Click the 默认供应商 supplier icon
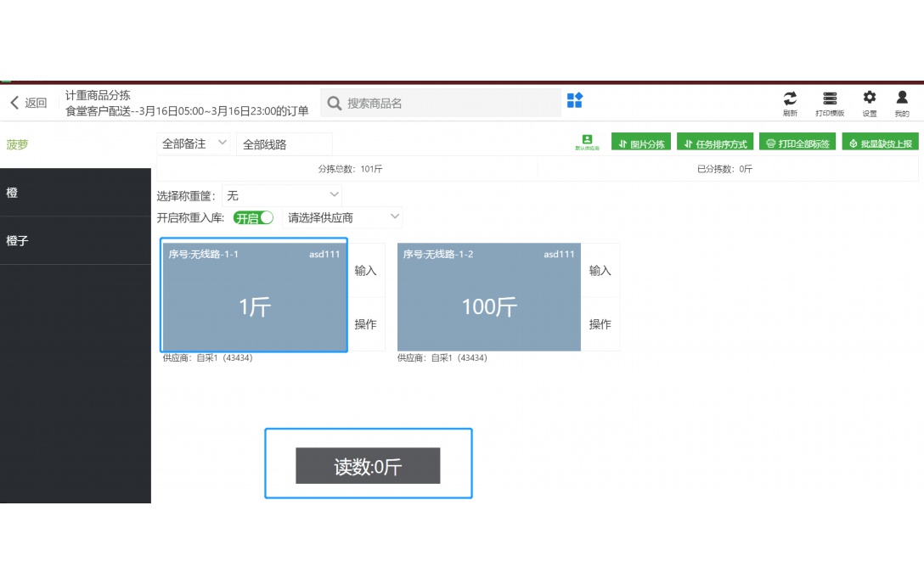 click(587, 140)
